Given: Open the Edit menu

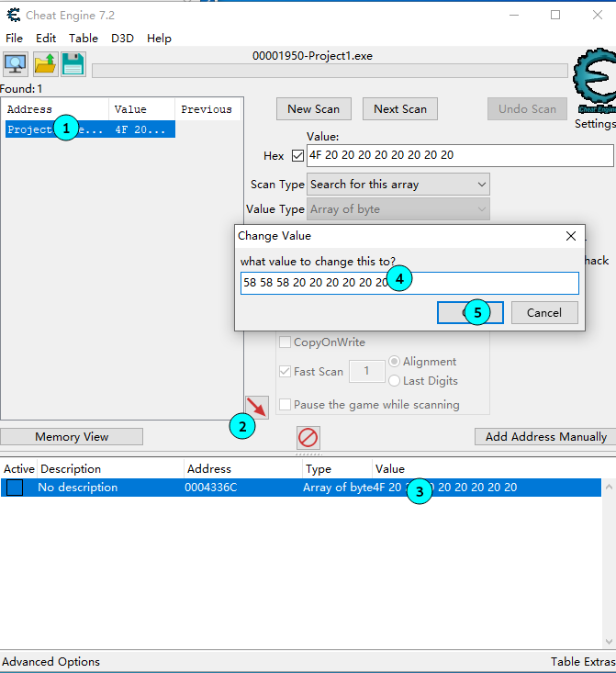Looking at the screenshot, I should [46, 39].
